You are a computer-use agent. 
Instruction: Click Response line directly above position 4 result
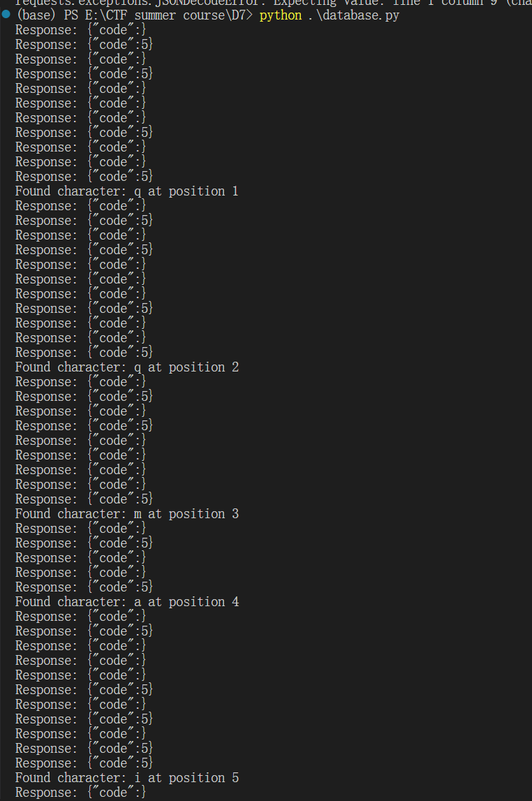click(84, 587)
